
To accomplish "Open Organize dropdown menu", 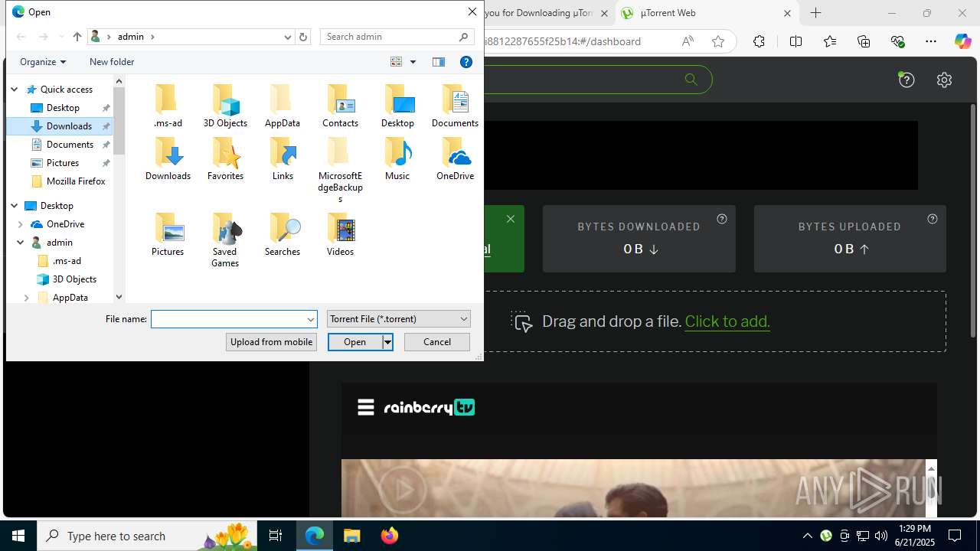I will (x=43, y=62).
